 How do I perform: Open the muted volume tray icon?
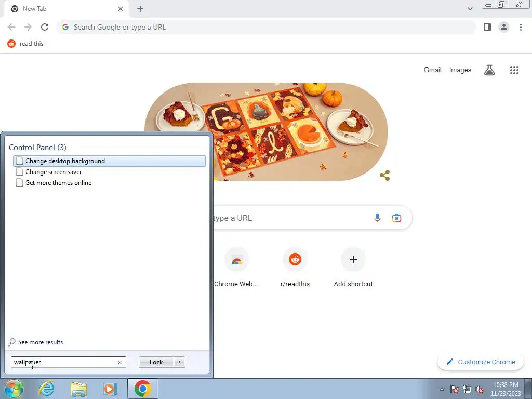coord(480,389)
